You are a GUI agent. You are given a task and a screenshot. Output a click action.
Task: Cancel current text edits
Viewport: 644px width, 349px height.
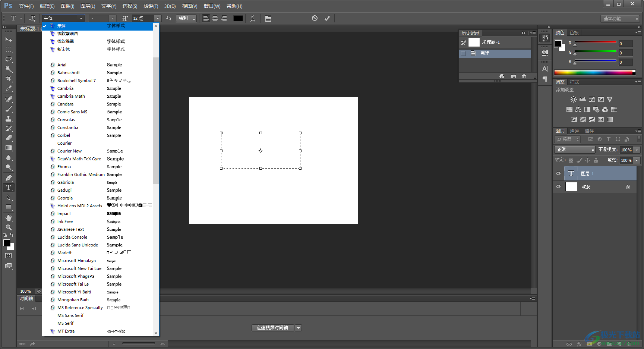click(x=315, y=18)
